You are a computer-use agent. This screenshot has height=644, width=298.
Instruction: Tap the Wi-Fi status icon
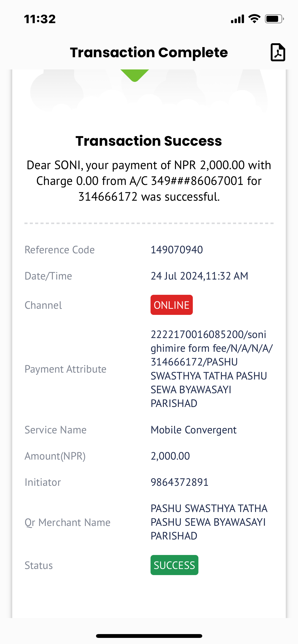click(x=254, y=19)
